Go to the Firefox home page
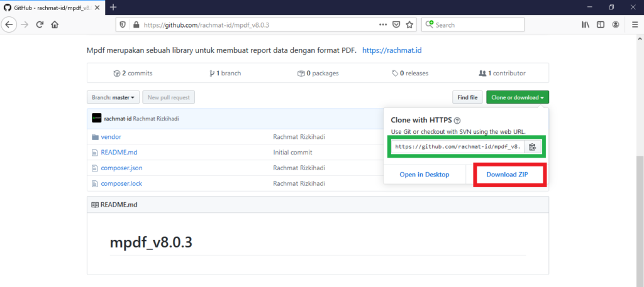644x287 pixels. [55, 24]
